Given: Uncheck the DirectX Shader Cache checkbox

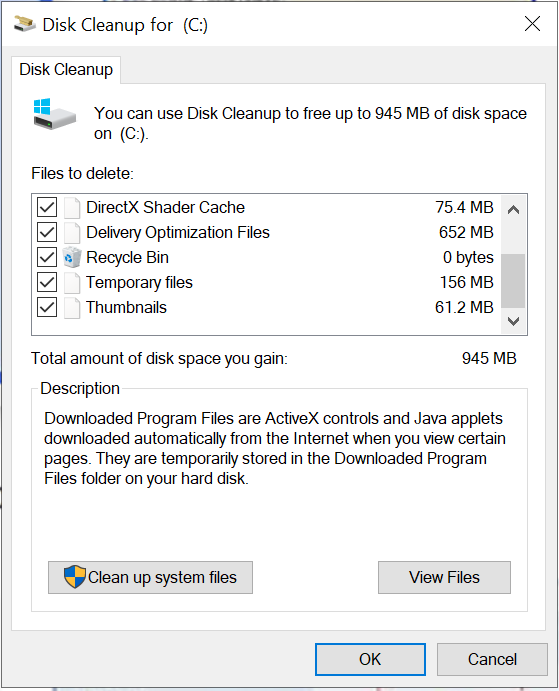Looking at the screenshot, I should click(x=47, y=207).
